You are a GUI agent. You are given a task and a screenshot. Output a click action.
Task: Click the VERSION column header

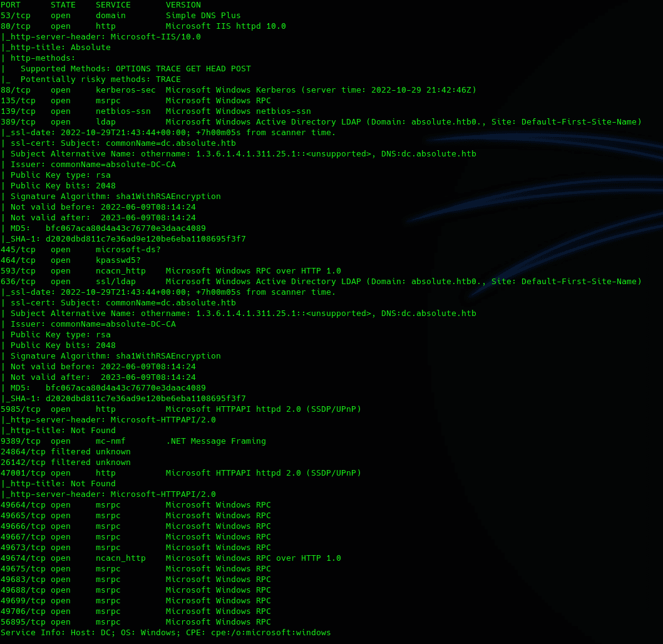[x=183, y=5]
